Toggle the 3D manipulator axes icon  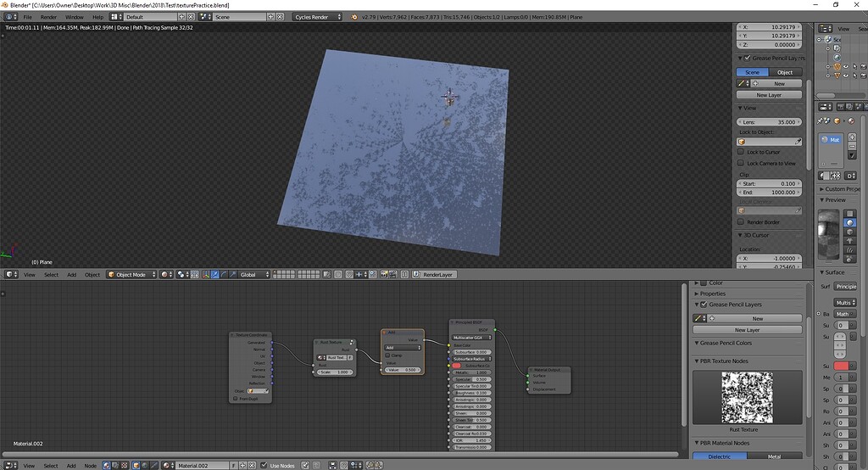coord(206,275)
